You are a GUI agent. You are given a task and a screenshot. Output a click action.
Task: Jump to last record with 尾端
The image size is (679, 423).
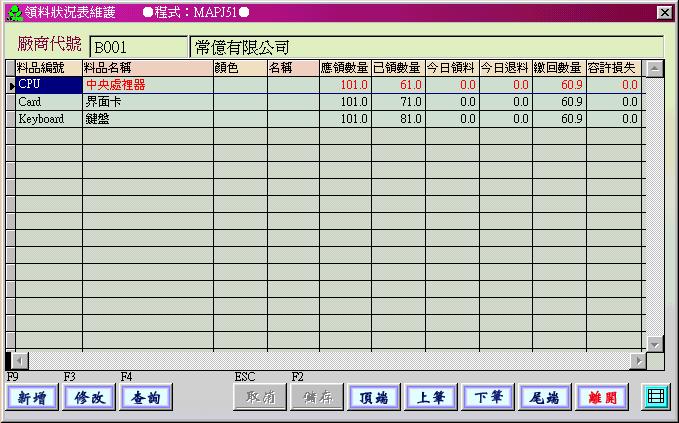544,397
